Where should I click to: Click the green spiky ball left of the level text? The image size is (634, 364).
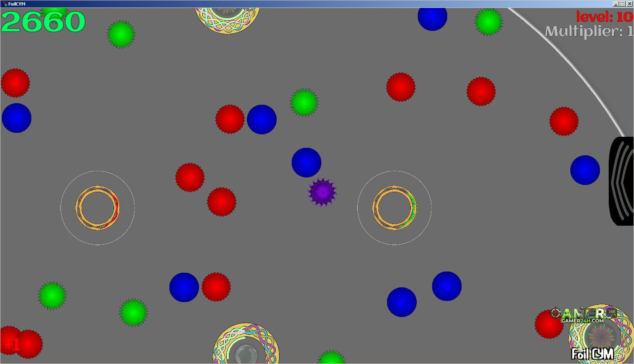(x=488, y=21)
